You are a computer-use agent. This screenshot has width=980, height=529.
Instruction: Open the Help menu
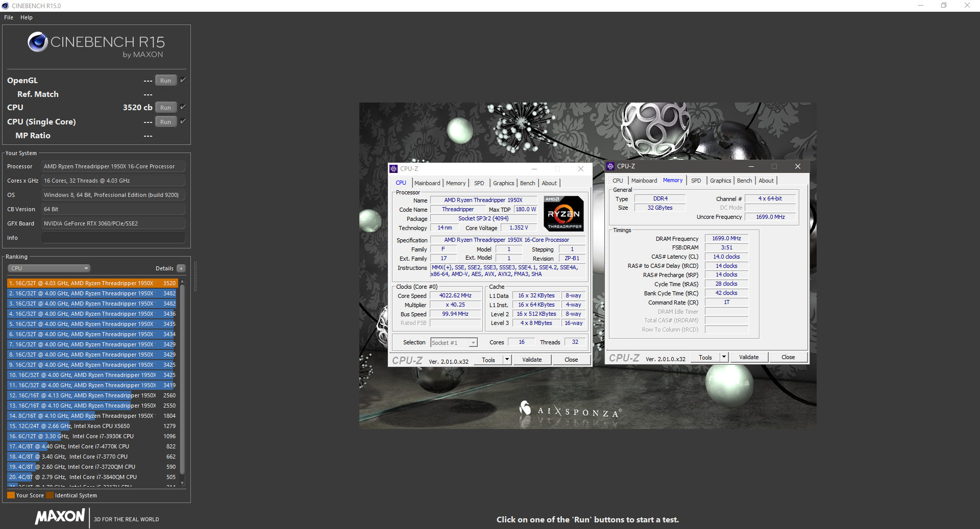[27, 17]
